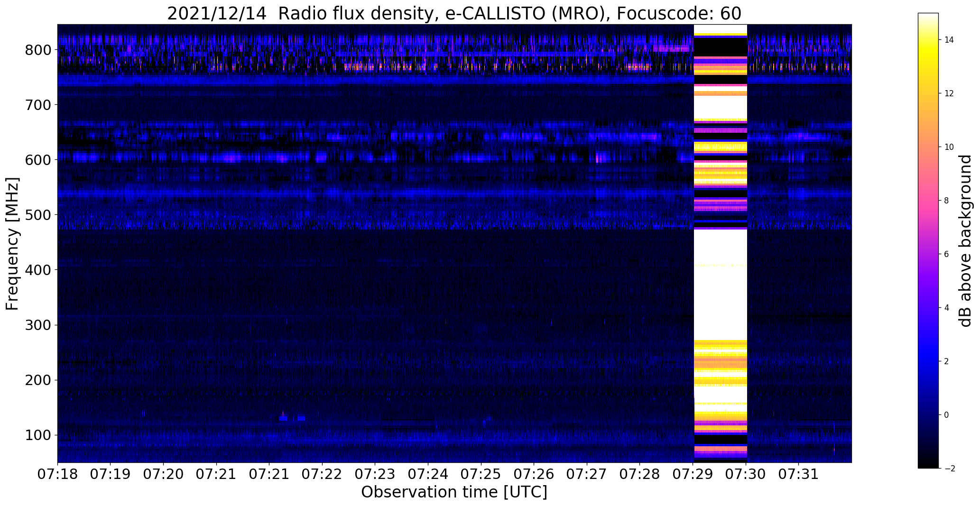Click the saturated white burst column near 07:29
The height and width of the screenshot is (506, 980).
(x=720, y=243)
